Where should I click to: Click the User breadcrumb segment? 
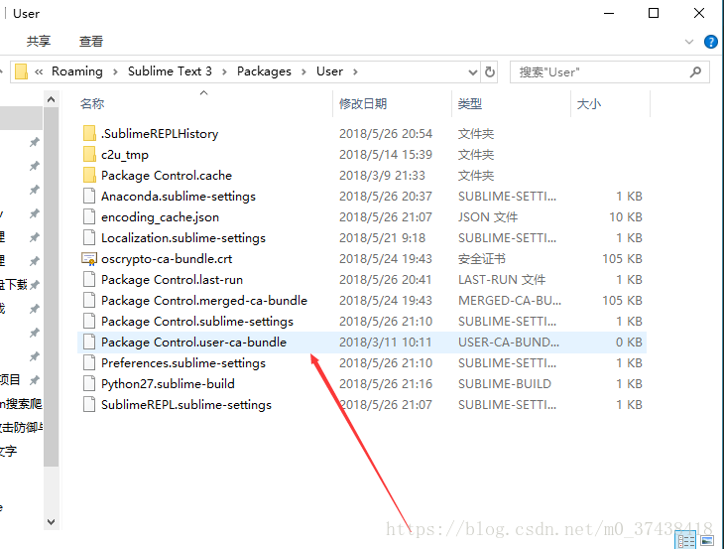[x=329, y=71]
